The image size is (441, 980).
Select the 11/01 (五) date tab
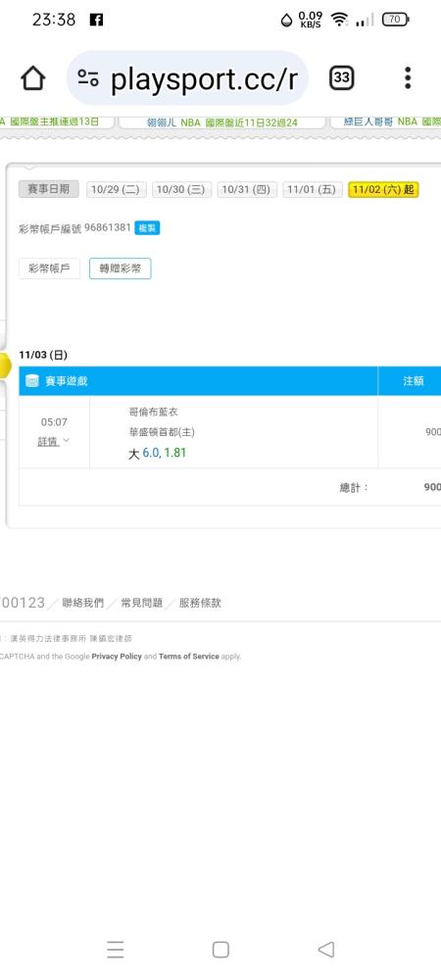pyautogui.click(x=313, y=189)
